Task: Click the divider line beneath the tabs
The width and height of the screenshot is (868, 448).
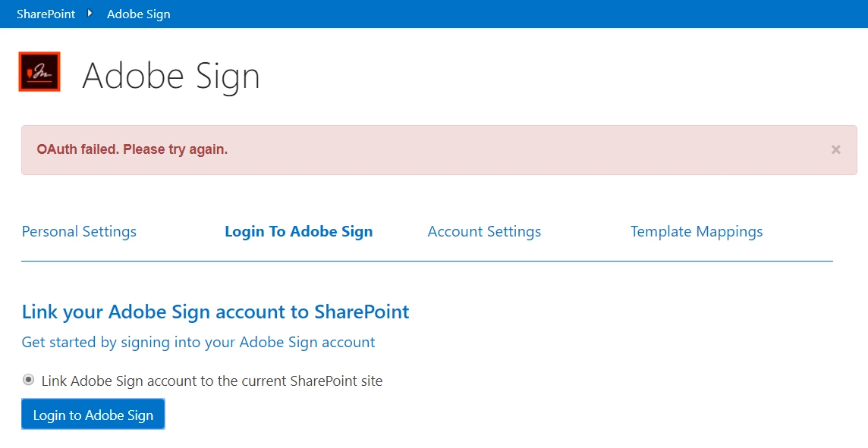Action: (x=426, y=261)
